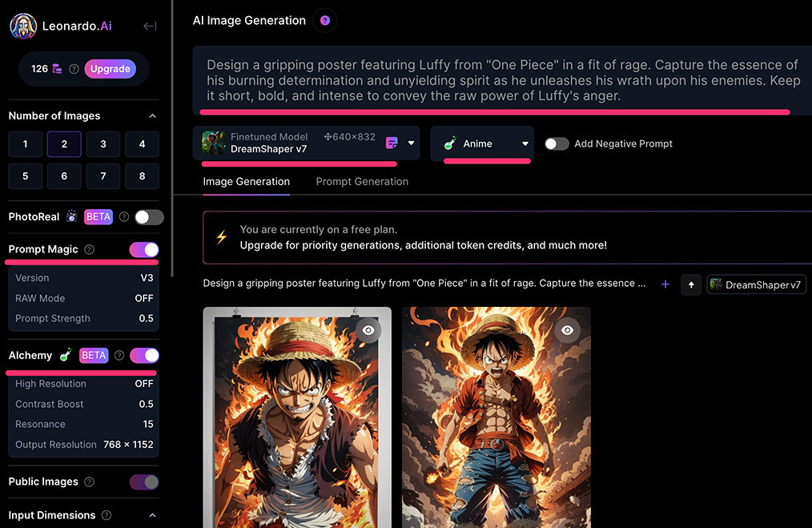Click Prompt Magic help question mark
Screen dimensions: 812x528
(x=89, y=250)
